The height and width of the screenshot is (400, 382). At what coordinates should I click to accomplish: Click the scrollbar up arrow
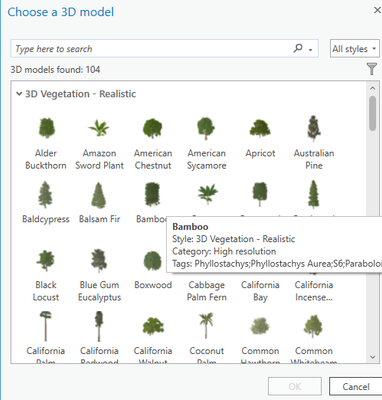pos(373,88)
